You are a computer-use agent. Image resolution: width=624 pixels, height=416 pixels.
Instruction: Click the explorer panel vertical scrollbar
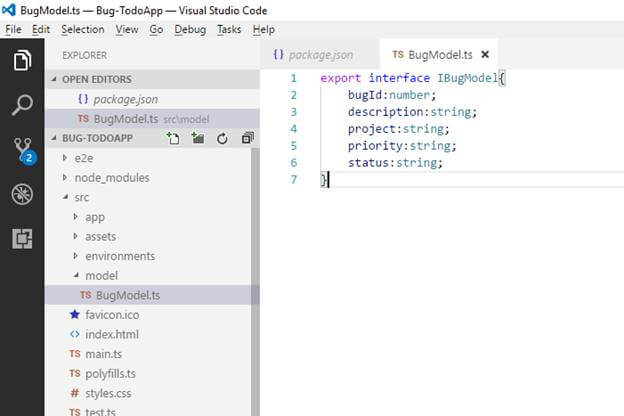pos(254,280)
